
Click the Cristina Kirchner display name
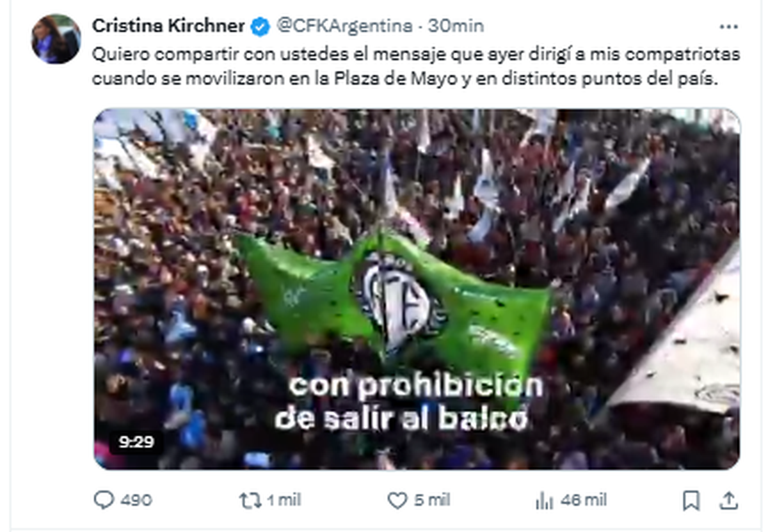coord(168,26)
